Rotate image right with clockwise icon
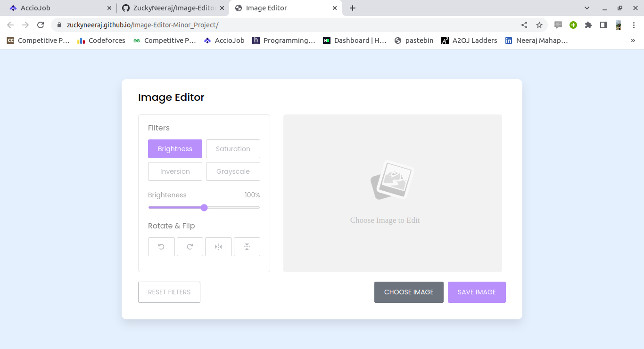Image resolution: width=644 pixels, height=349 pixels. pos(190,247)
